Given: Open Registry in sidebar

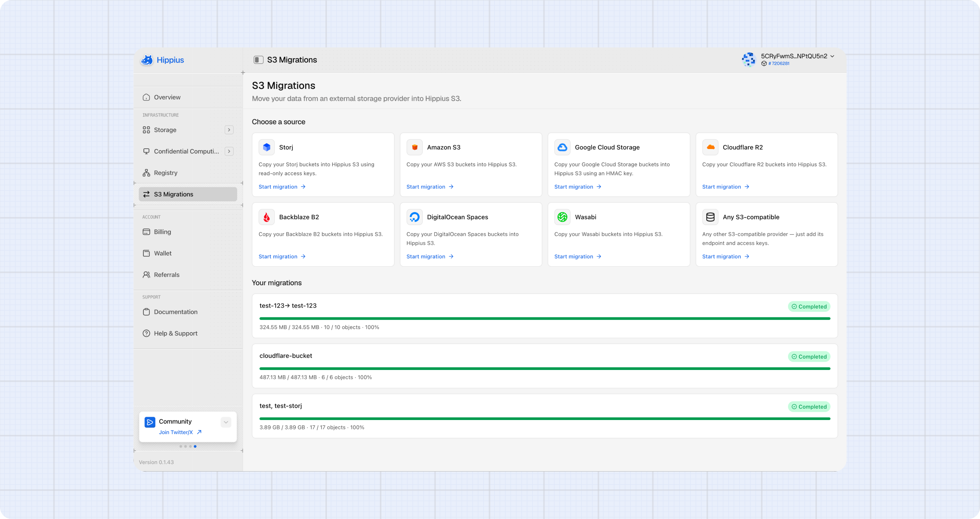Looking at the screenshot, I should click(x=188, y=173).
